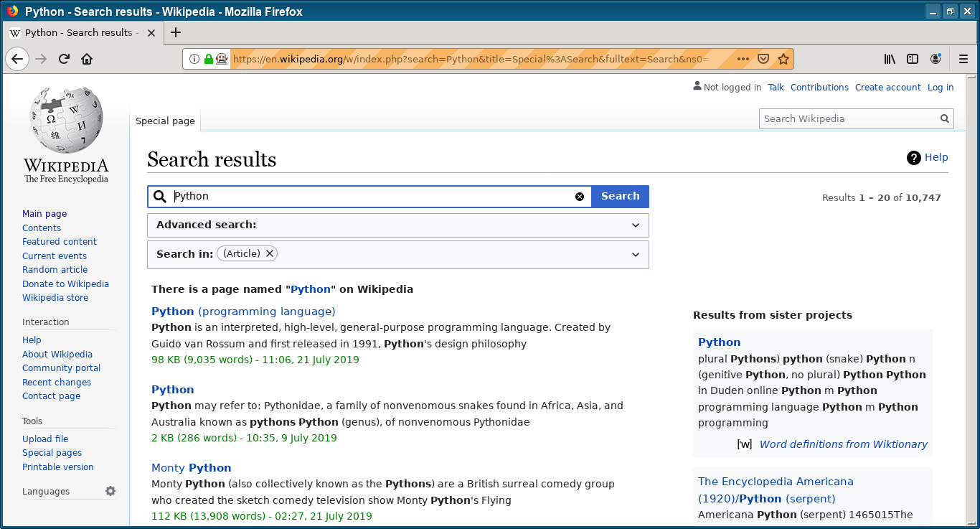Click the Wiktionary [w] icon

[745, 444]
